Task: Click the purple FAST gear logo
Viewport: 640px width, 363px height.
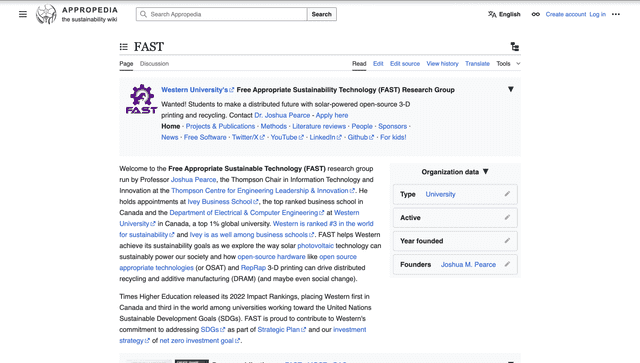Action: coord(142,99)
